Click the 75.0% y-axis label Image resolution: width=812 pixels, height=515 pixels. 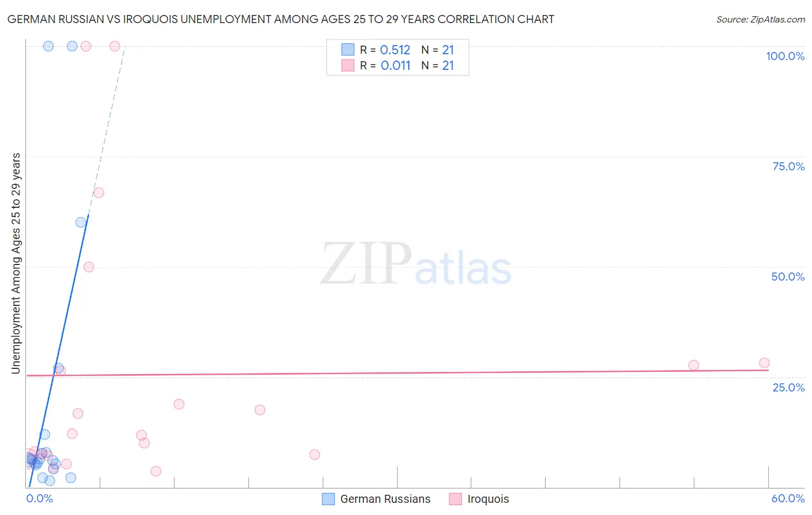(788, 166)
